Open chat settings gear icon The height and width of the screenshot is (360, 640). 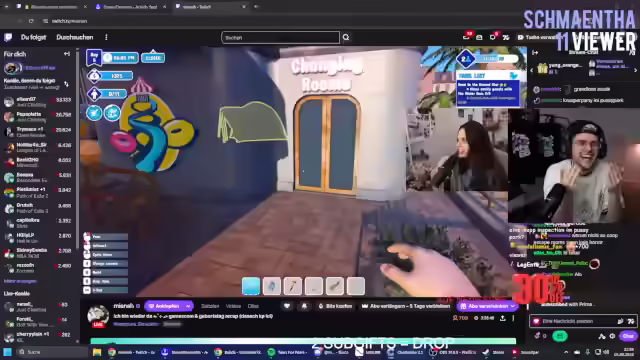coord(612,336)
